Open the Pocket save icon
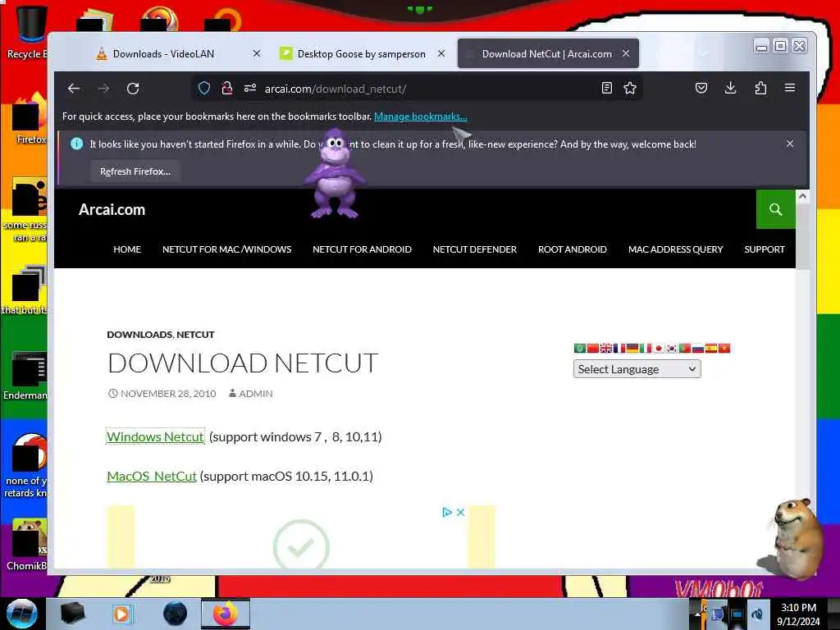 click(x=701, y=88)
